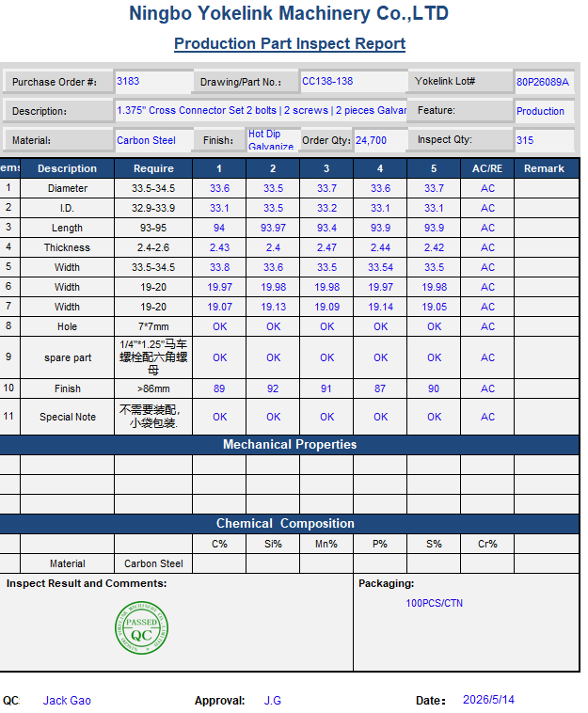Click the Mn% column cell
The height and width of the screenshot is (713, 588).
click(326, 544)
